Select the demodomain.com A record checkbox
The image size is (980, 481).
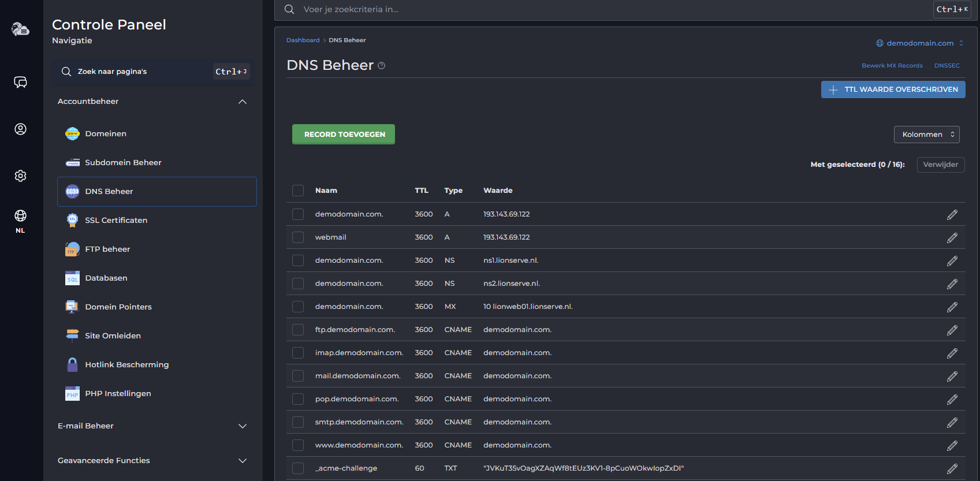tap(298, 214)
